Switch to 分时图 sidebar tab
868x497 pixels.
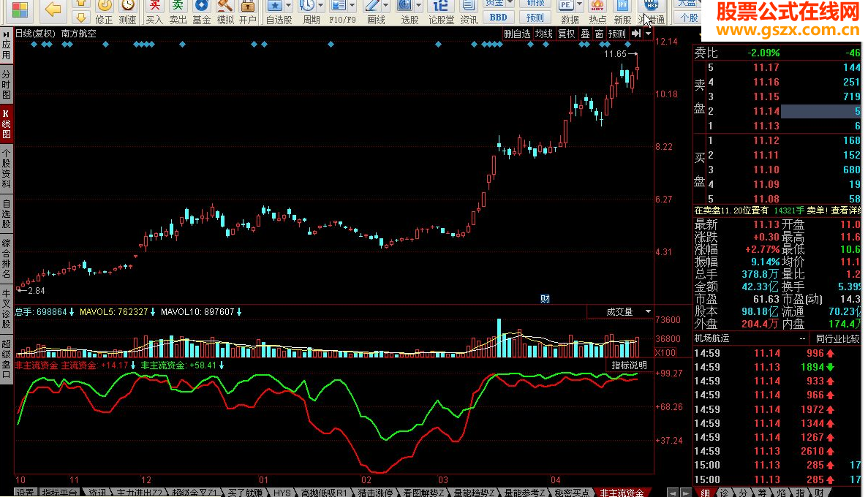[6, 84]
